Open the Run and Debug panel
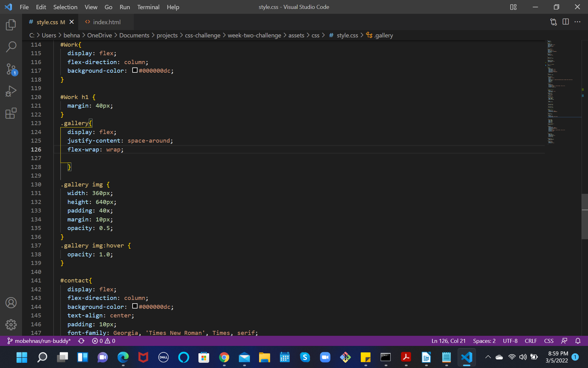 pos(11,91)
